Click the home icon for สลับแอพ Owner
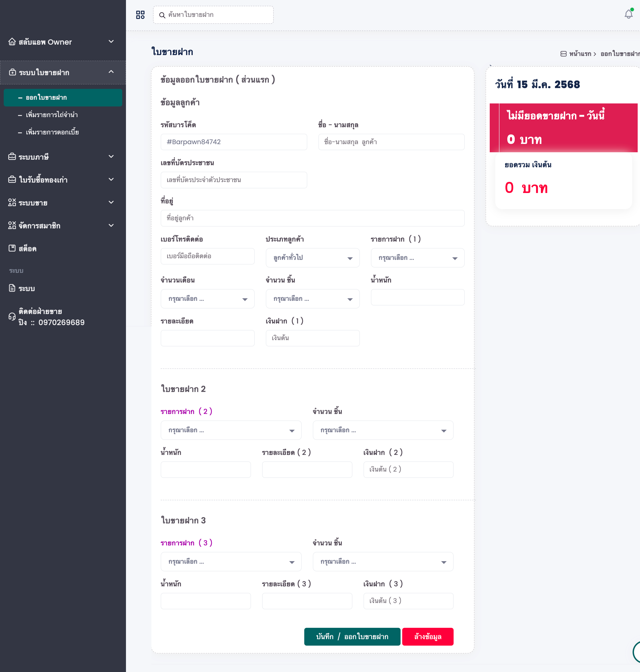640x672 pixels. [12, 42]
